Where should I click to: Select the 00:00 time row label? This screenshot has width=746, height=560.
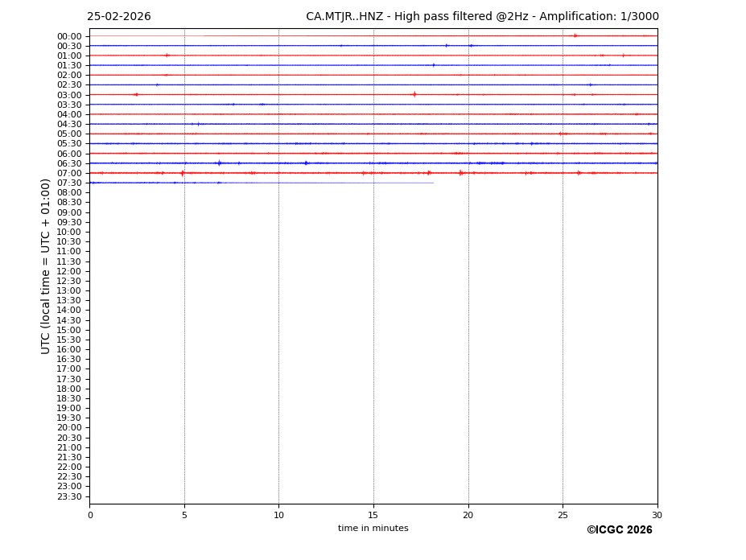[68, 36]
